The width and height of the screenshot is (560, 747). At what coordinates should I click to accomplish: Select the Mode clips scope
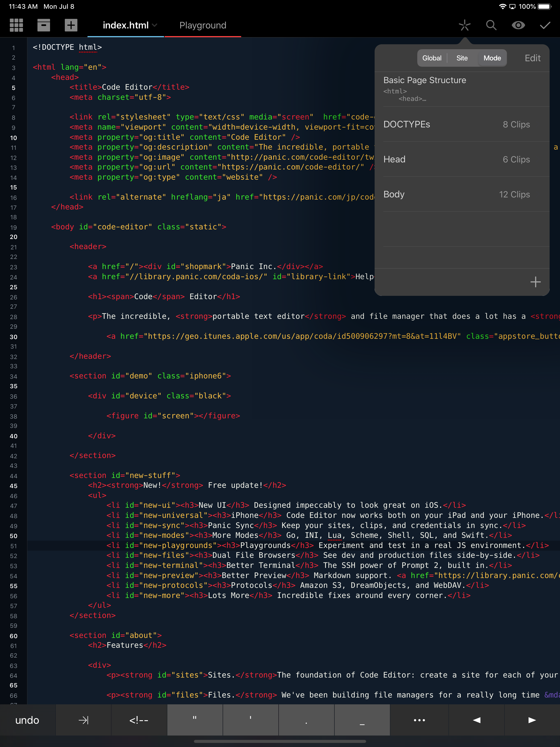[492, 58]
